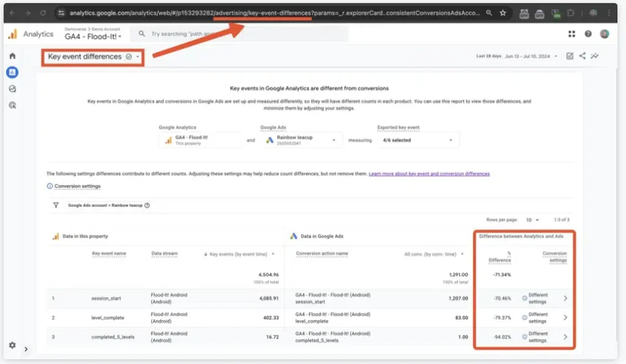626x364 pixels.
Task: Click help icon beside Rainbow teacup filter
Action: coord(147,205)
